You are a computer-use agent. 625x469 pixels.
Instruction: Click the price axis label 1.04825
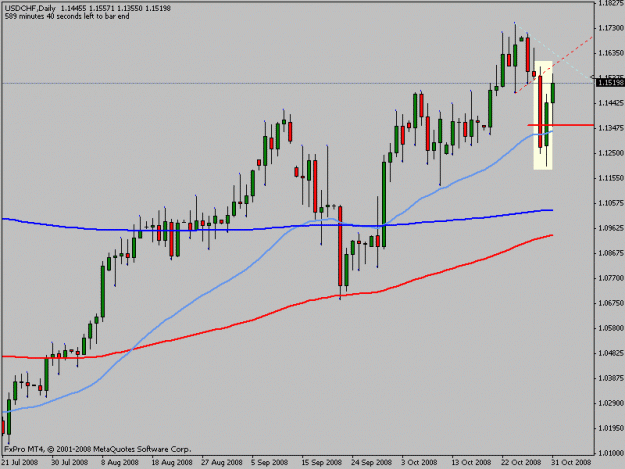click(611, 353)
